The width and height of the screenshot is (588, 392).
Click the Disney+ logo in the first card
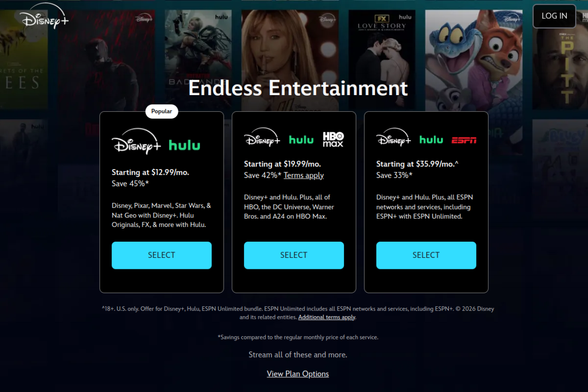(x=136, y=141)
